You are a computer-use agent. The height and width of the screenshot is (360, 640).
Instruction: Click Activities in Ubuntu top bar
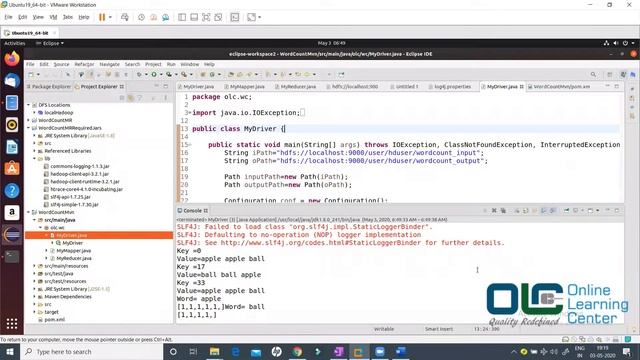[x=15, y=43]
